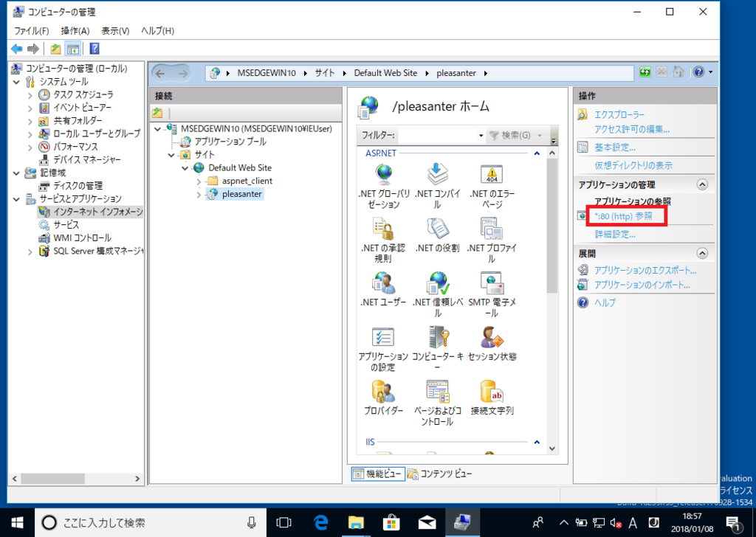The height and width of the screenshot is (537, 756).
Task: Open File Explorer from the taskbar
Action: tap(356, 522)
